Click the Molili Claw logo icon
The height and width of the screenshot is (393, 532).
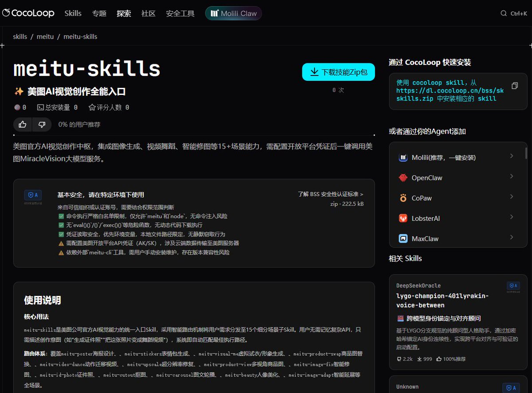click(215, 13)
